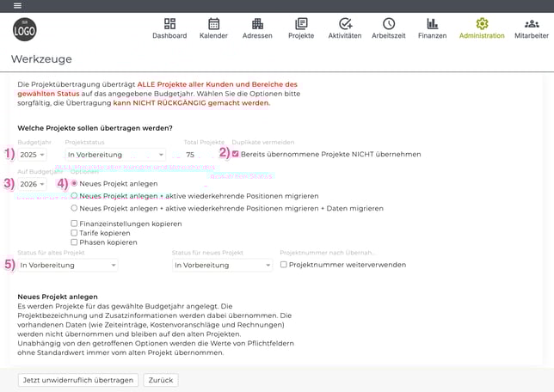The width and height of the screenshot is (554, 392).
Task: Click the Zurück button
Action: pos(161,379)
